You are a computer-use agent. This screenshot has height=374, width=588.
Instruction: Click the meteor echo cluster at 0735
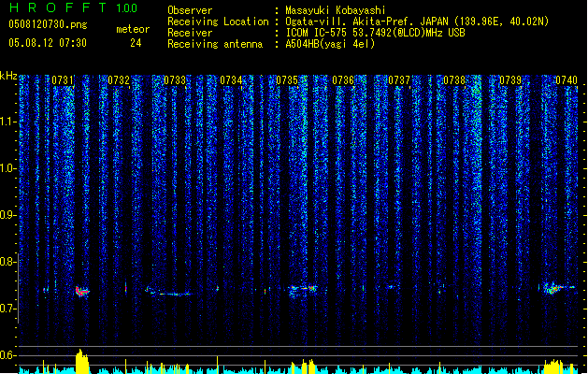[302, 290]
